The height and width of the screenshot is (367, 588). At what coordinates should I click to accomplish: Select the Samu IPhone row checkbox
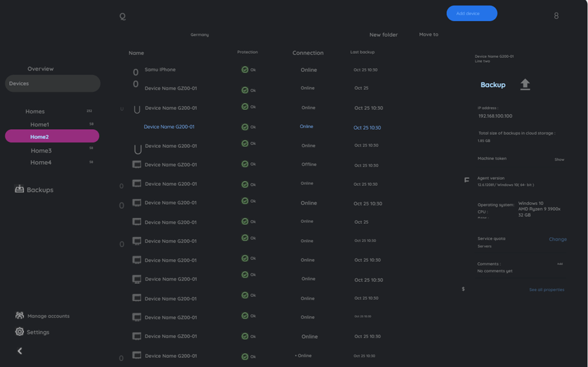pyautogui.click(x=136, y=72)
